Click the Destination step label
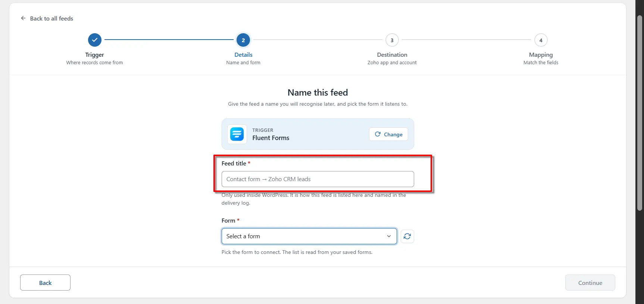Image resolution: width=644 pixels, height=304 pixels. [392, 55]
